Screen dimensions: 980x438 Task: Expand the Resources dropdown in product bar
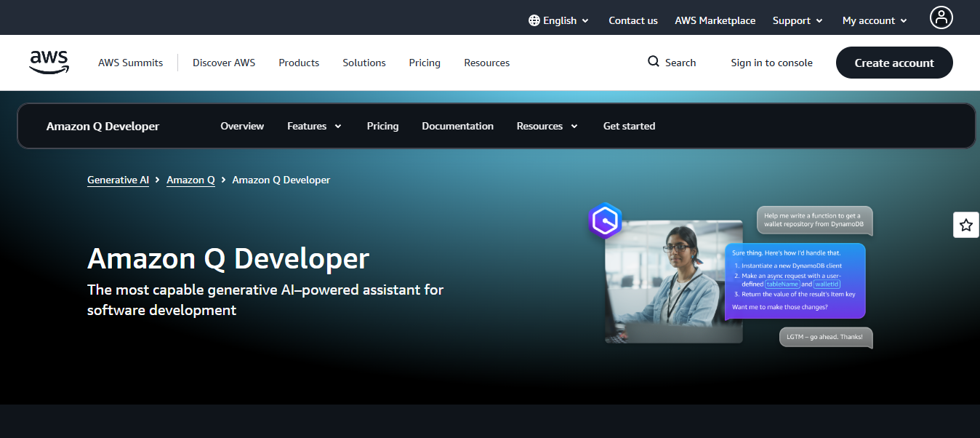point(547,126)
